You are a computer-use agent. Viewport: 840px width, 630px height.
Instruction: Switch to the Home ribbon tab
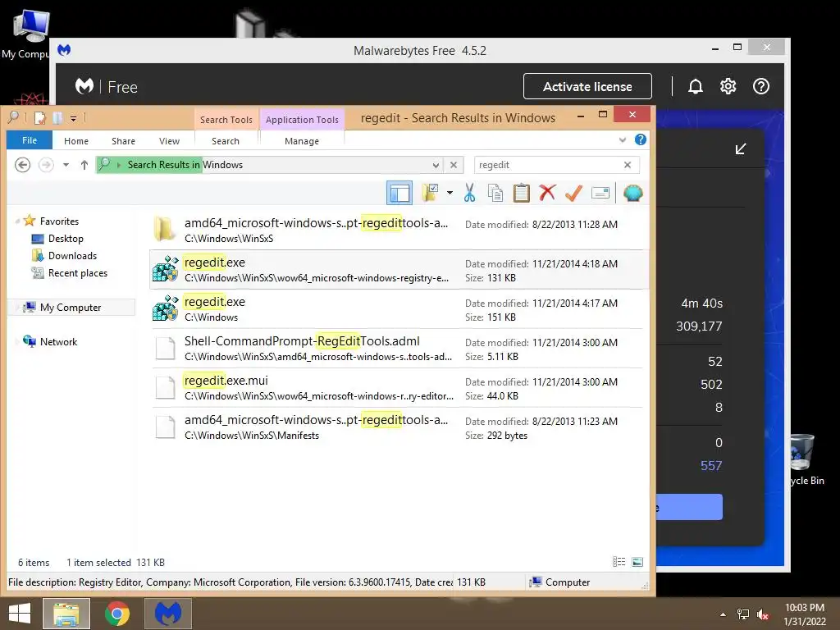pos(76,141)
